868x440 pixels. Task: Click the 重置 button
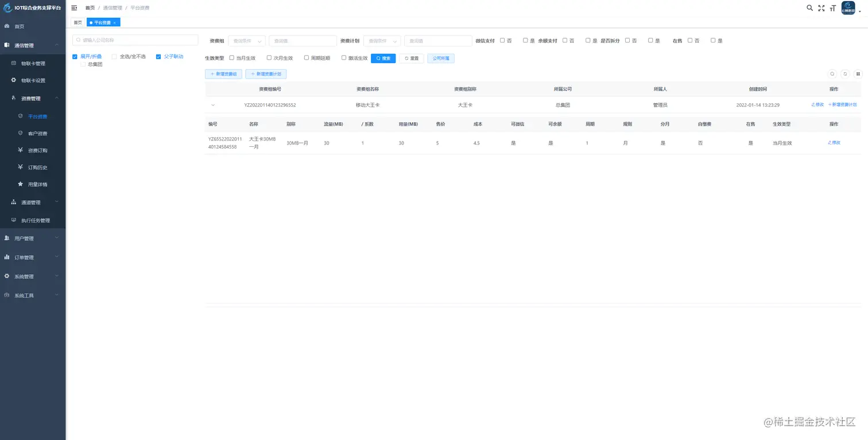click(x=412, y=58)
